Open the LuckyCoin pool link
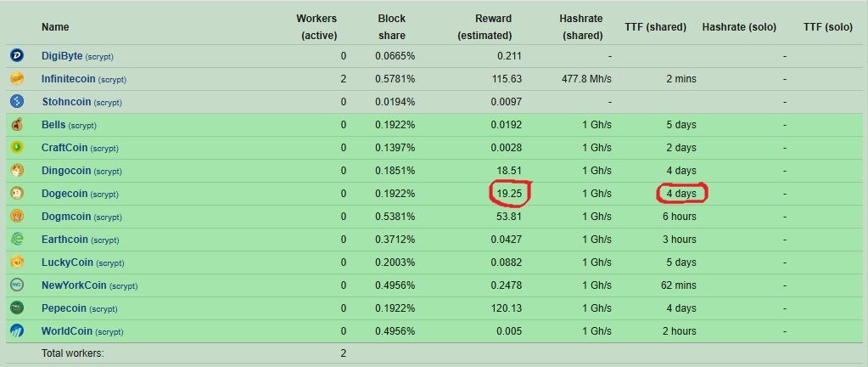 [x=68, y=263]
